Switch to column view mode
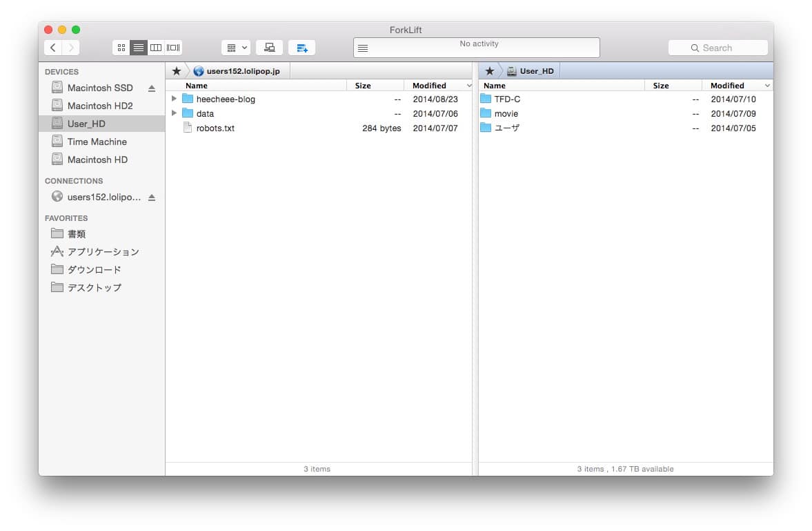This screenshot has height=531, width=812. coord(156,48)
